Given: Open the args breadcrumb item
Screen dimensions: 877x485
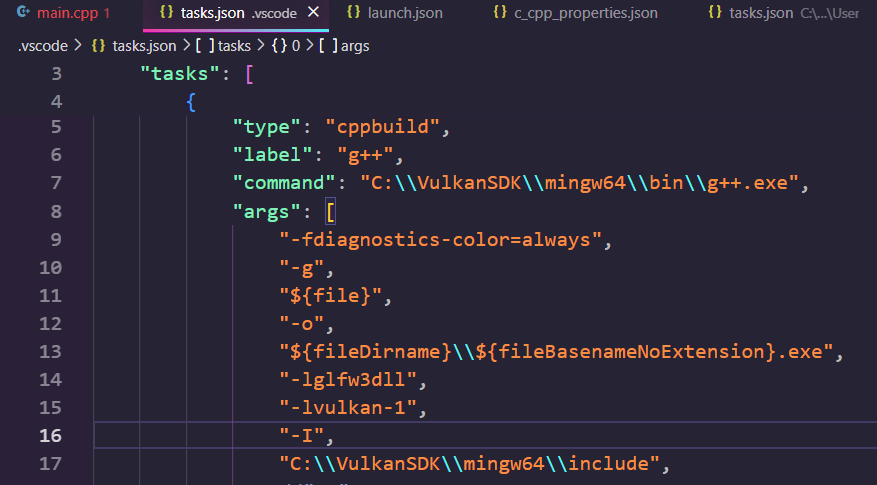Looking at the screenshot, I should (355, 46).
